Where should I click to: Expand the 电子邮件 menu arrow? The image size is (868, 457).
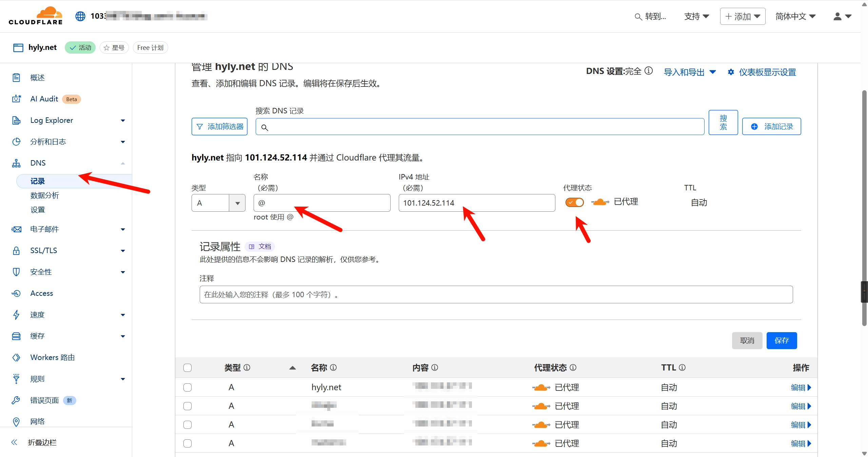(123, 230)
